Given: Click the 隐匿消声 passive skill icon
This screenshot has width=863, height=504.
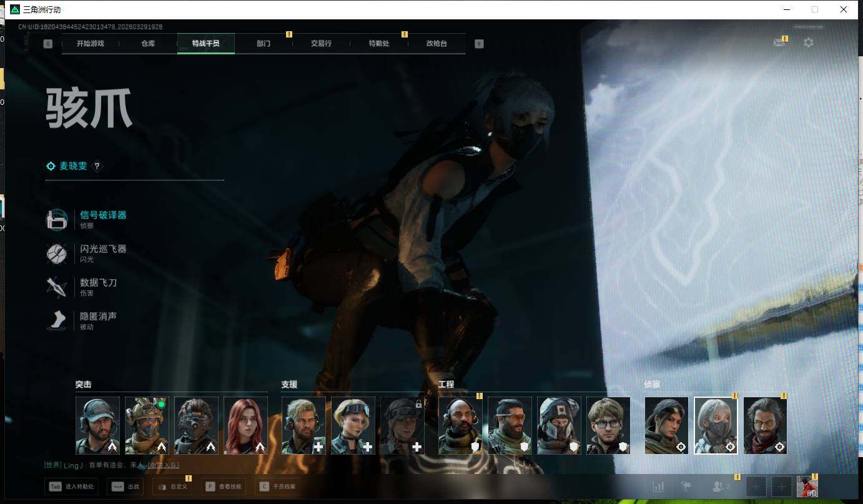Looking at the screenshot, I should click(x=57, y=320).
